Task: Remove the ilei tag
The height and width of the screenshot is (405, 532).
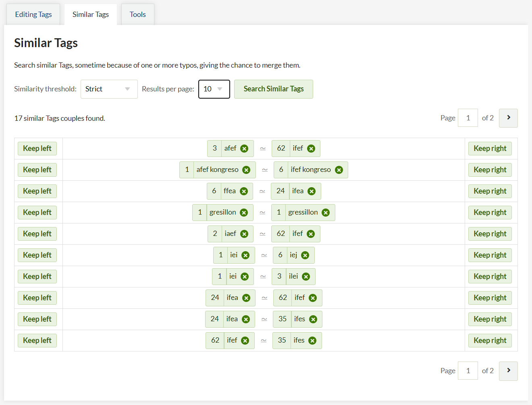Action: [x=306, y=277]
